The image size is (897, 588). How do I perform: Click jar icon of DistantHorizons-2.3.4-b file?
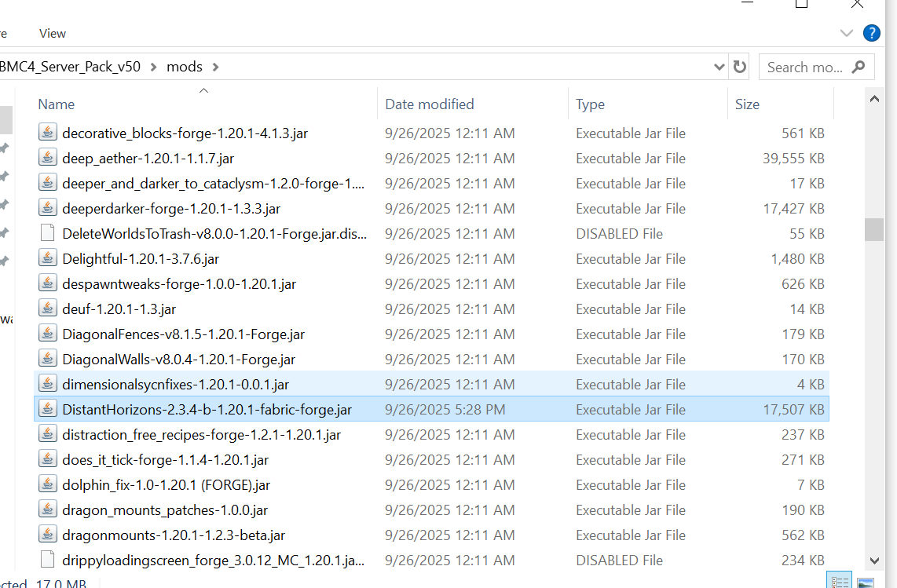pos(47,410)
